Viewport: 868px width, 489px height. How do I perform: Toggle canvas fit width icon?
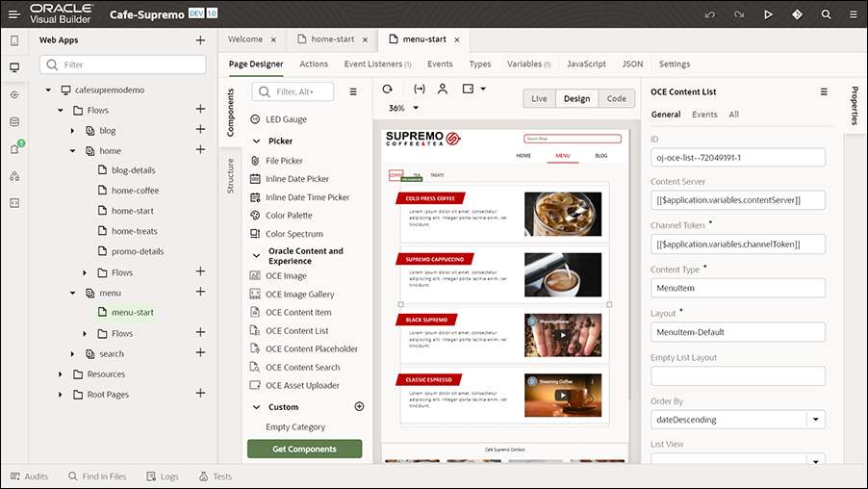[420, 89]
